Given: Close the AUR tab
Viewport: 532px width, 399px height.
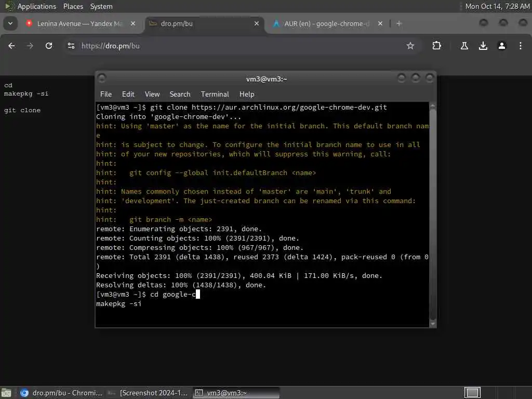Looking at the screenshot, I should click(380, 23).
